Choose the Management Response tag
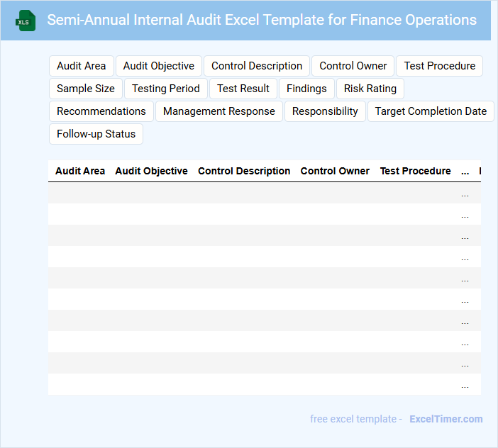Viewport: 498px width, 448px height. pyautogui.click(x=219, y=111)
